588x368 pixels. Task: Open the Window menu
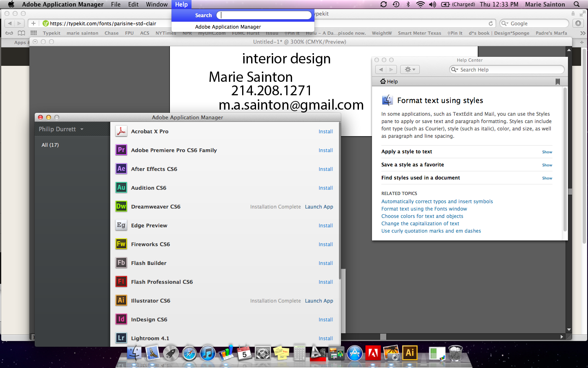pos(157,4)
